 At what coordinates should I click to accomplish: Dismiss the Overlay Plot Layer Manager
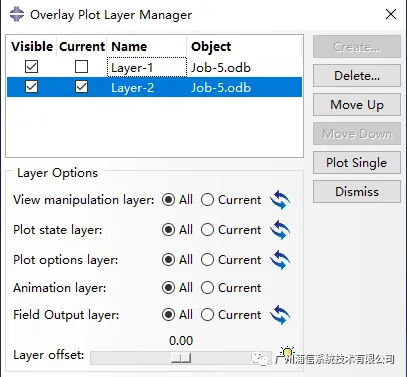click(357, 192)
